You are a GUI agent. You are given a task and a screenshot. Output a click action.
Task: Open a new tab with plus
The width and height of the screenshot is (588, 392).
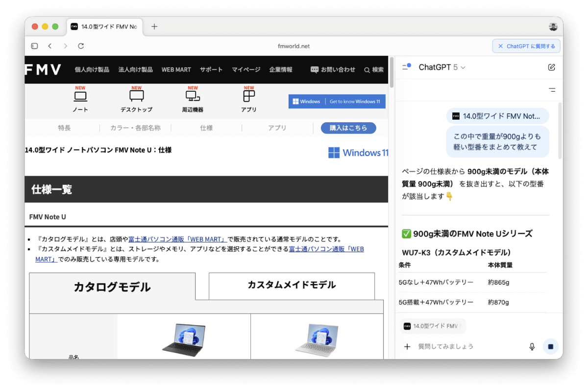click(x=154, y=26)
